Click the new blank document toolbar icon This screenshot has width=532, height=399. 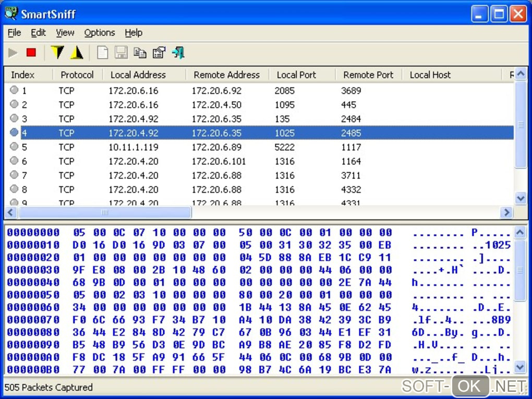click(102, 53)
